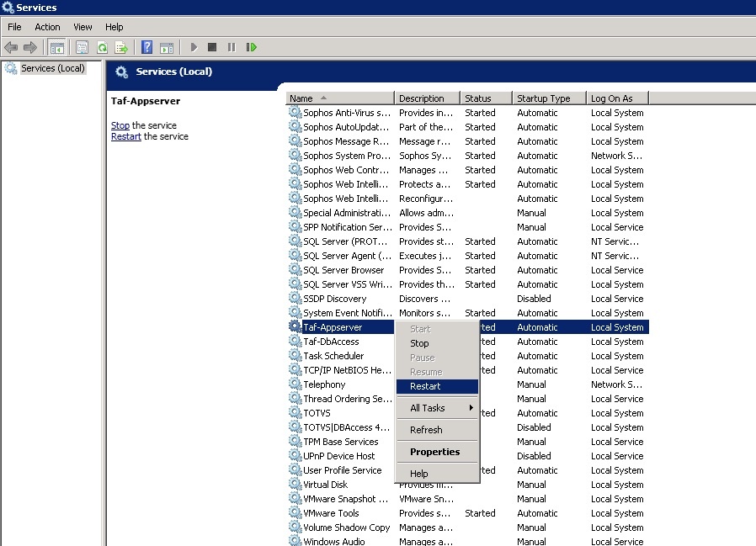Click the Forward arrow toolbar icon
Screen dimensions: 756x546
[x=30, y=47]
